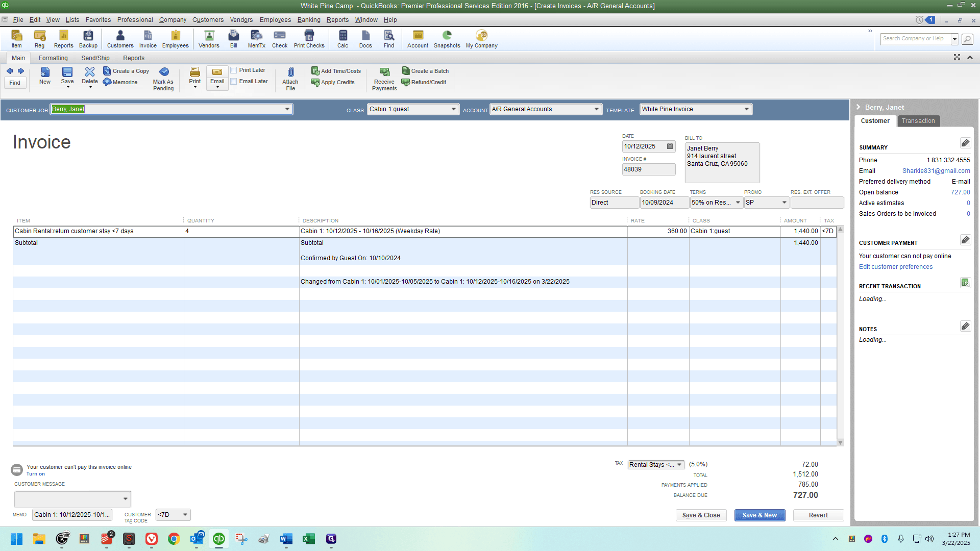Open the Company menu

(x=173, y=20)
